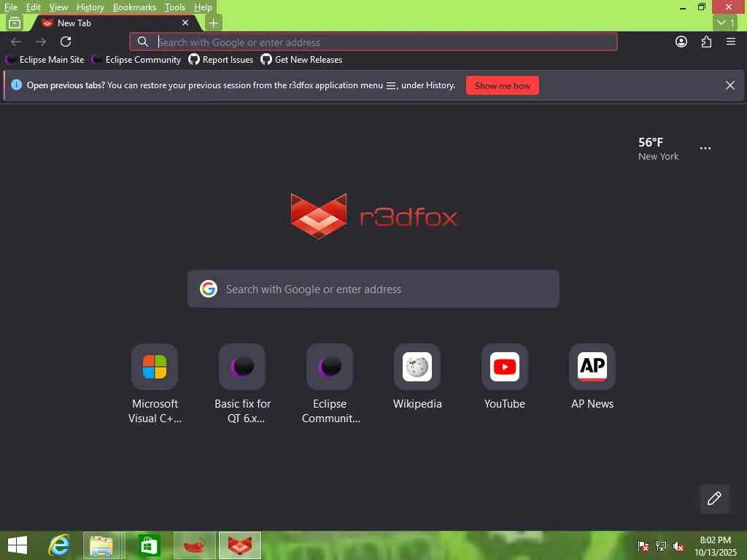
Task: Reload the current page
Action: [x=66, y=42]
